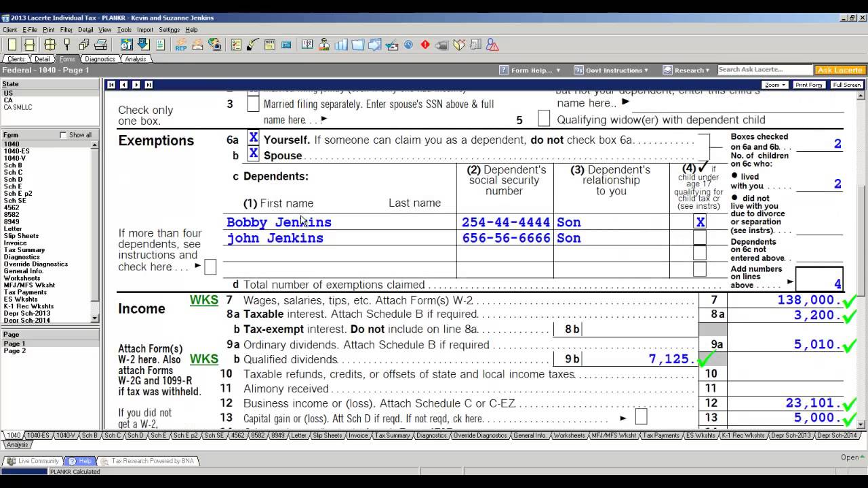Click the Form list scrollbar down arrow
This screenshot has width=868, height=488.
tap(95, 318)
